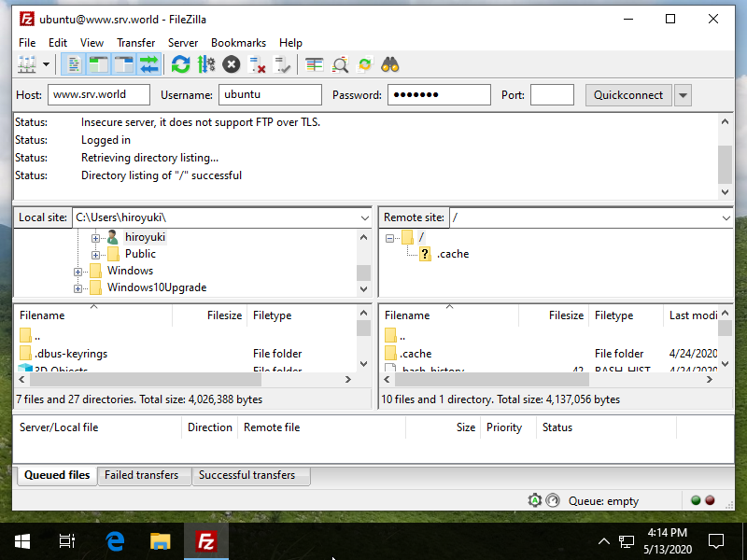The width and height of the screenshot is (747, 560).
Task: Open the directory listing filters
Action: click(313, 64)
